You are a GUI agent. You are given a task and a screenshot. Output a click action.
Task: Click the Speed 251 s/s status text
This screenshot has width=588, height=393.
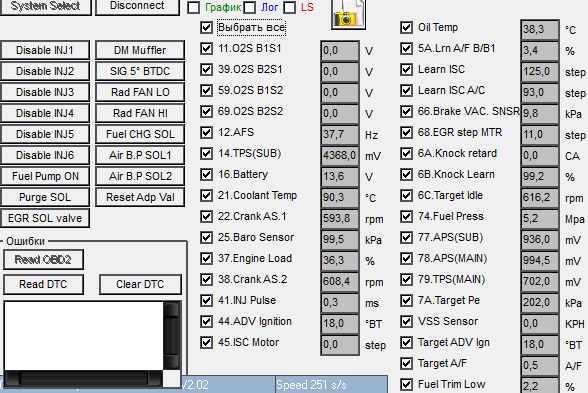[x=311, y=385]
